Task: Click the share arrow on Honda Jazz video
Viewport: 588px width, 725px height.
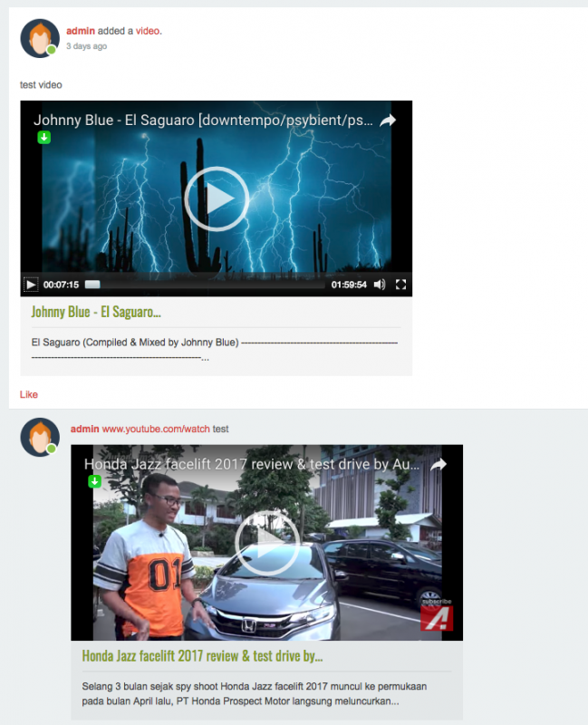Action: (x=439, y=464)
